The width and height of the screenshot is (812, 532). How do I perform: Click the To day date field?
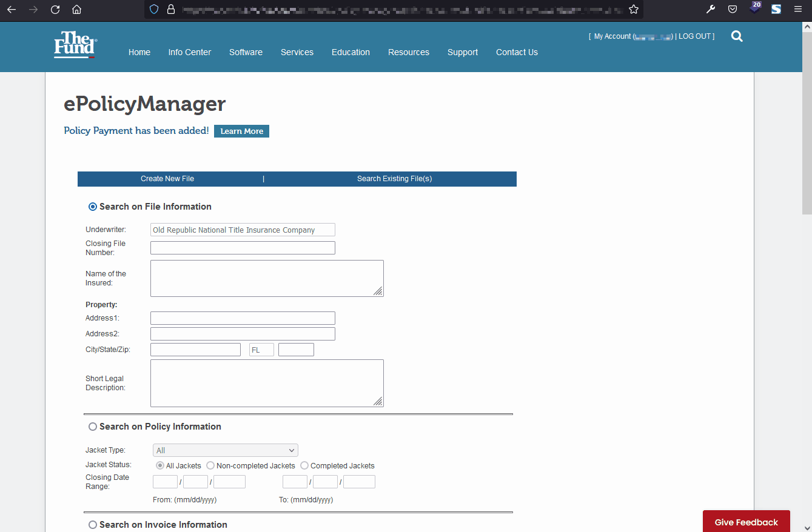(x=325, y=482)
